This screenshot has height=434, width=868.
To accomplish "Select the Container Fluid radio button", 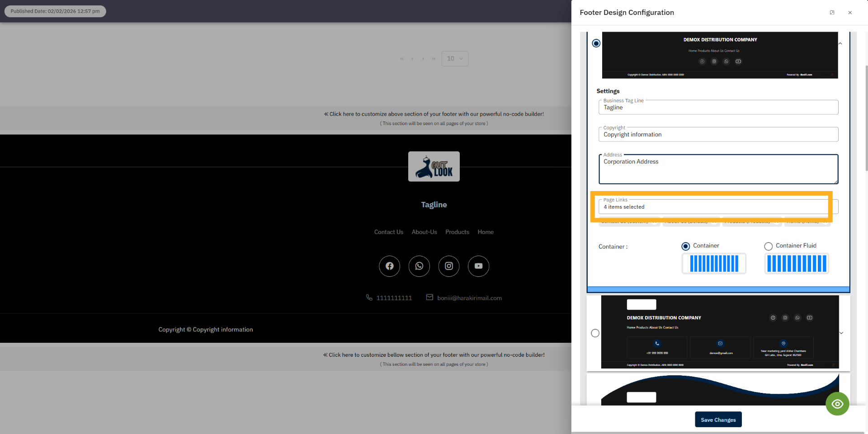I will (x=768, y=246).
